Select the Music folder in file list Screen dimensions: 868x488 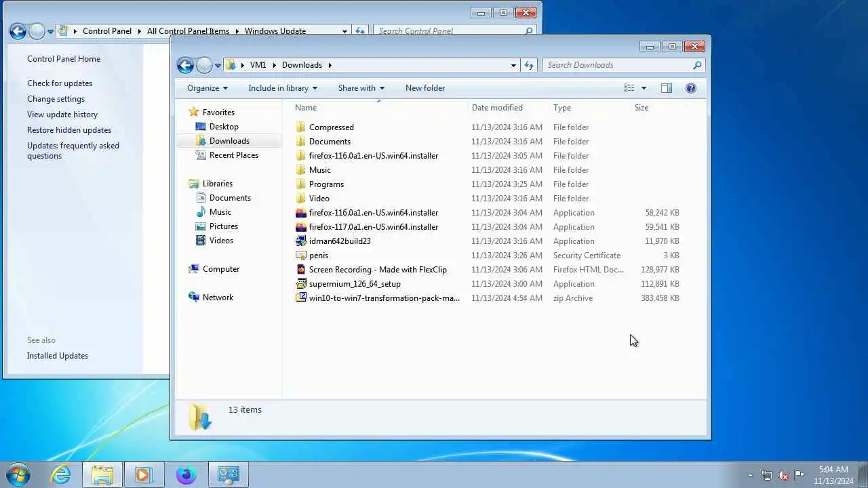pyautogui.click(x=320, y=170)
